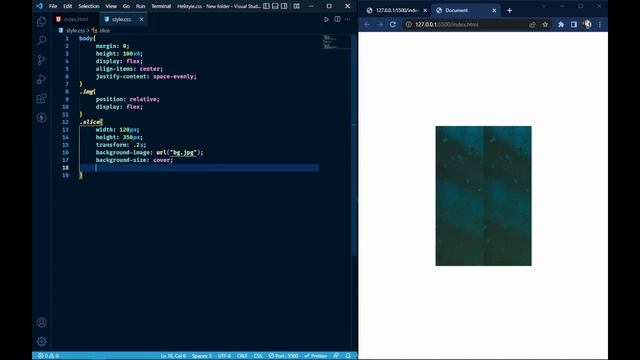Open the Edit menu
This screenshot has height=360, width=640.
[67, 6]
